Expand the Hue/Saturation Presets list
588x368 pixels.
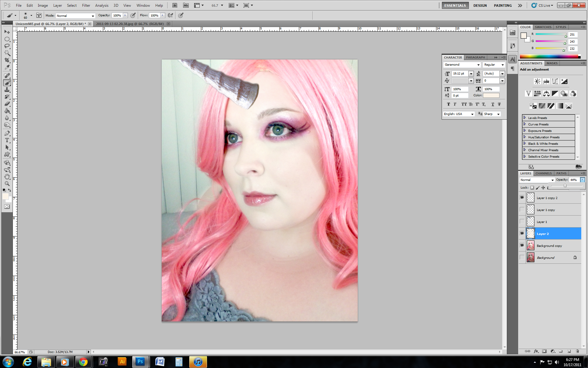[x=524, y=137]
